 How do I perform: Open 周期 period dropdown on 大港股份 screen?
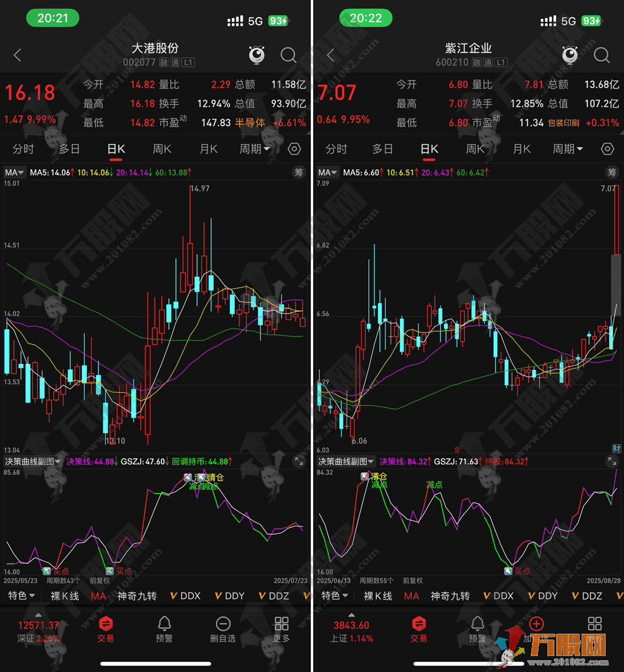tap(255, 149)
